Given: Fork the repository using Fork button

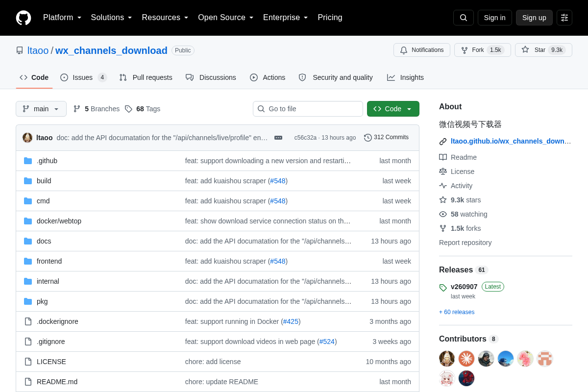Looking at the screenshot, I should click(483, 50).
